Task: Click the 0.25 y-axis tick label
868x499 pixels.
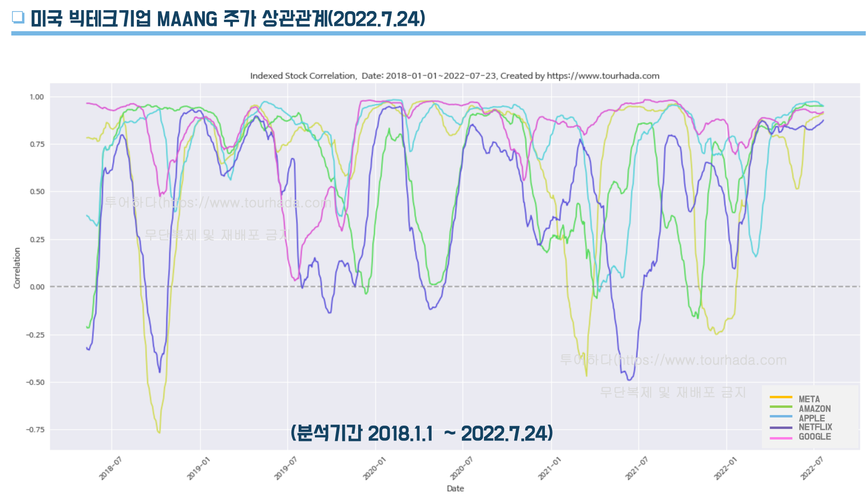Action: click(36, 239)
